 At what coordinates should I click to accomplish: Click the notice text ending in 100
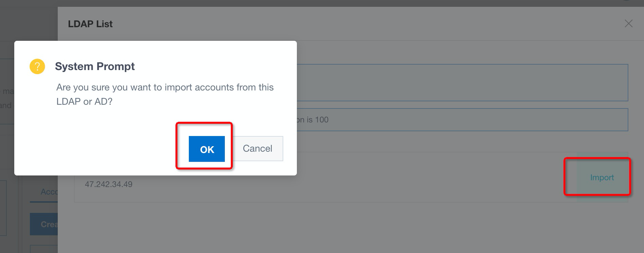click(x=312, y=120)
